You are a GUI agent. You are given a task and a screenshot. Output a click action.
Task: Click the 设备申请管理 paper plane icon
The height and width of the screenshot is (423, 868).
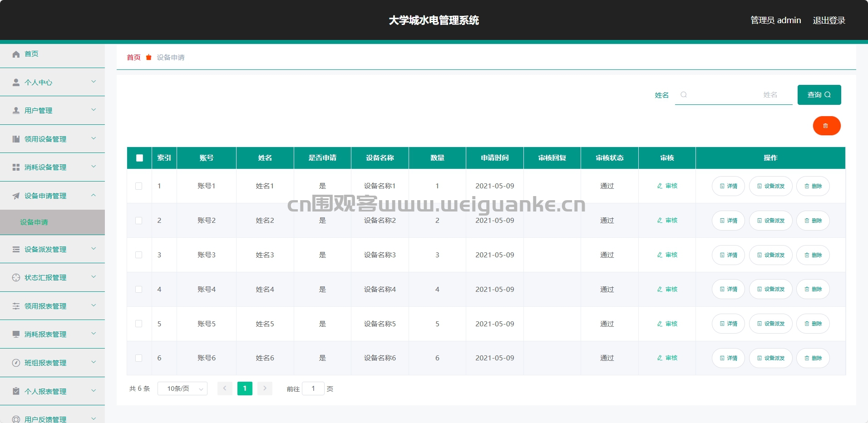[16, 196]
